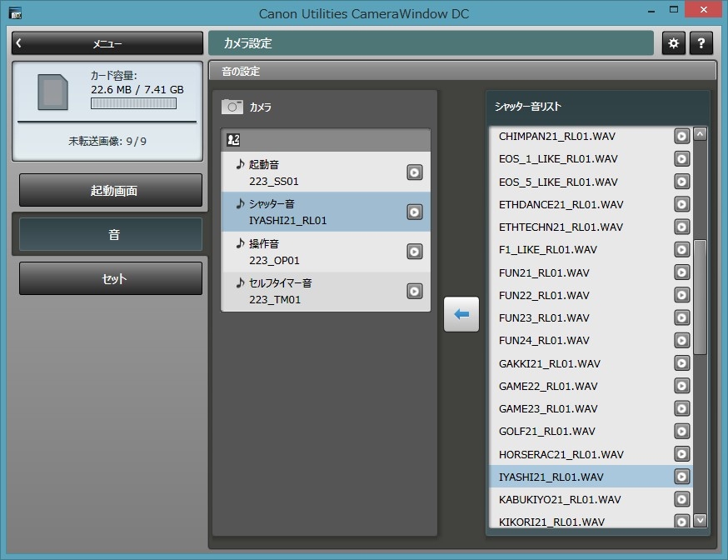This screenshot has width=728, height=560.
Task: Select KABUKIYO21_RL01.WAV in the list
Action: [591, 500]
